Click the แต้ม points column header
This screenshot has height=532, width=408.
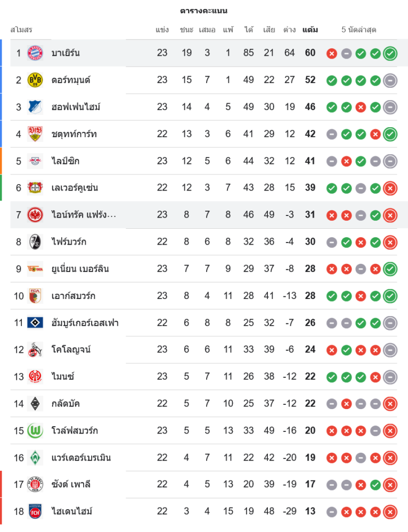(310, 30)
